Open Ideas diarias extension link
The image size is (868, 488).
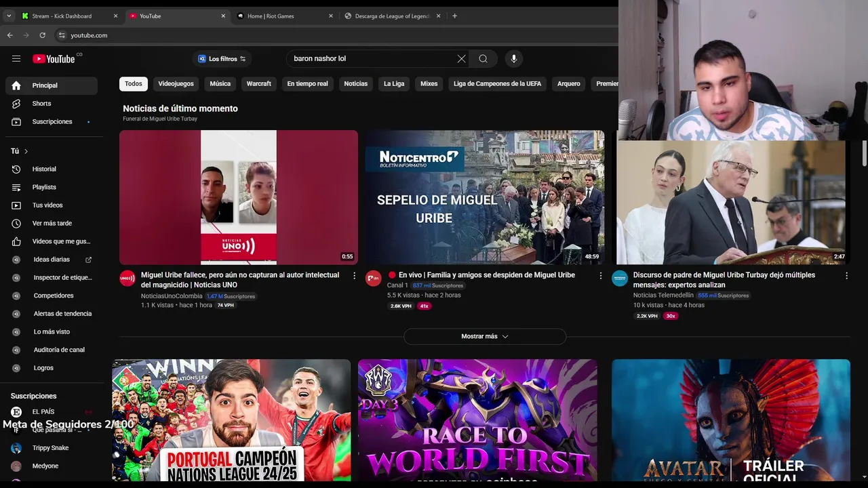click(x=52, y=260)
